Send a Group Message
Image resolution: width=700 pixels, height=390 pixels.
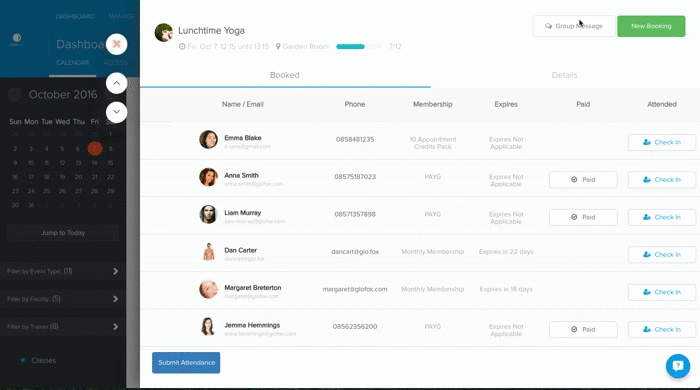tap(574, 26)
